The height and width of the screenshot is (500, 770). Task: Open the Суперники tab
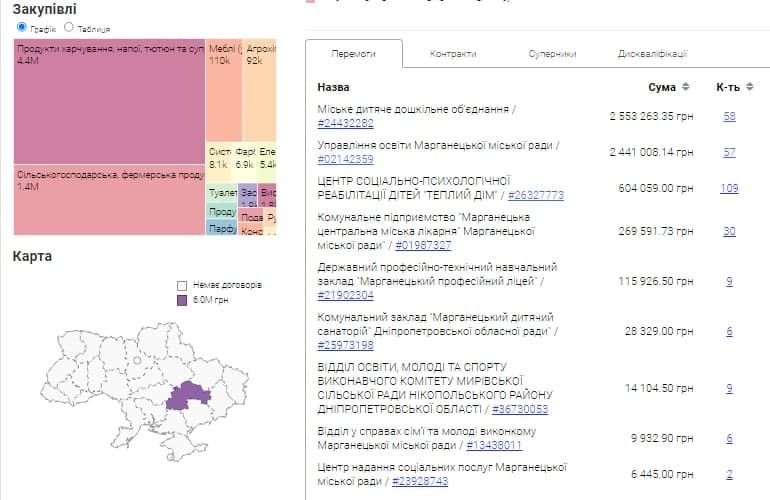(x=552, y=54)
